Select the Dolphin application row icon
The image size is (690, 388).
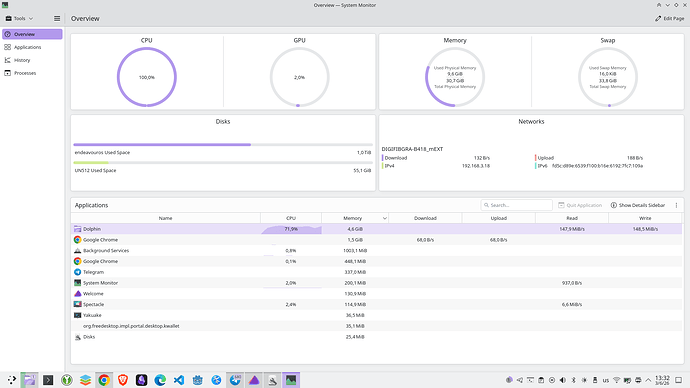(77, 229)
